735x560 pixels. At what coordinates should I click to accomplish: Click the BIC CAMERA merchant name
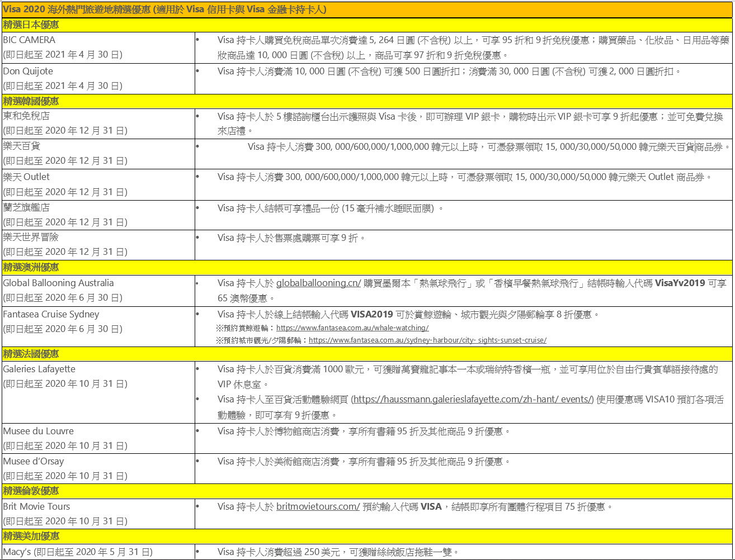[x=29, y=40]
